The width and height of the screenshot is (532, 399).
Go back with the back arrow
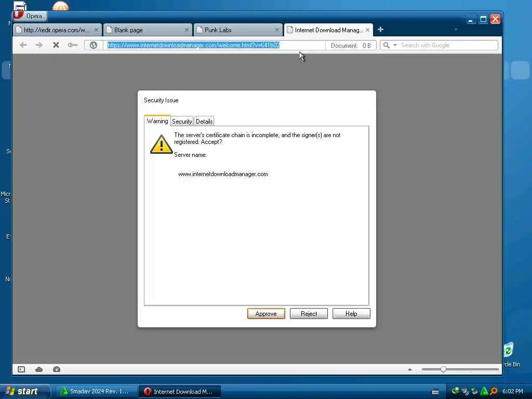pos(23,45)
